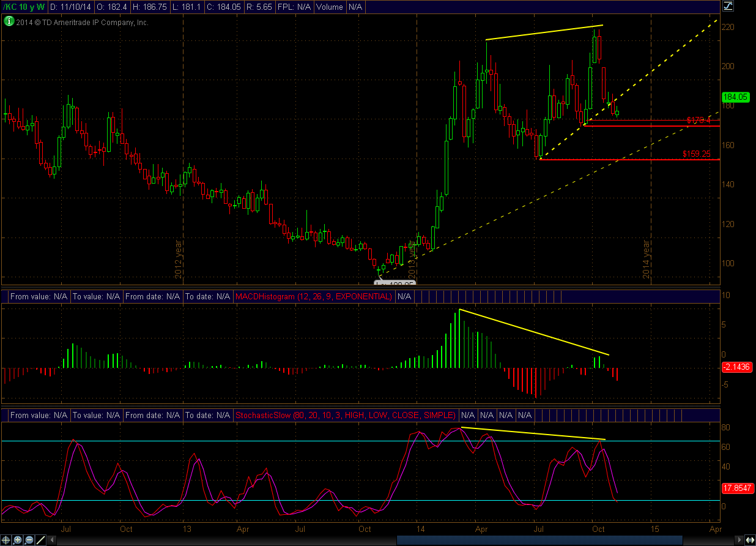Image resolution: width=756 pixels, height=546 pixels.
Task: Click the 2014 year vertical marker label
Action: [x=647, y=260]
